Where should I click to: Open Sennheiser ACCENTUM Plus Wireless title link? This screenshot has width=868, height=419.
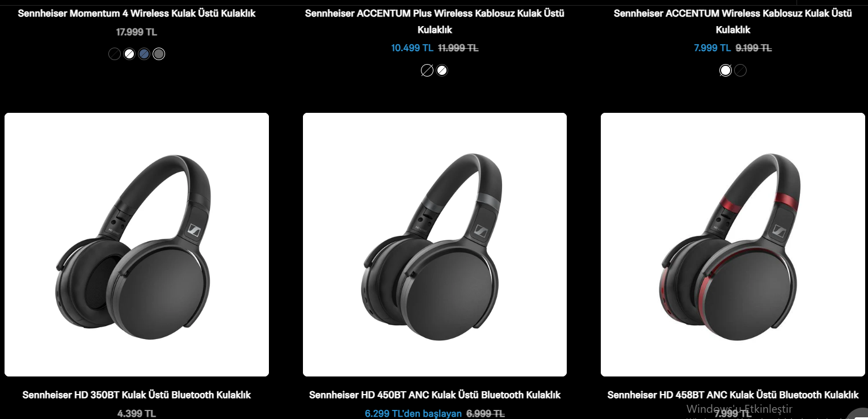(x=435, y=22)
